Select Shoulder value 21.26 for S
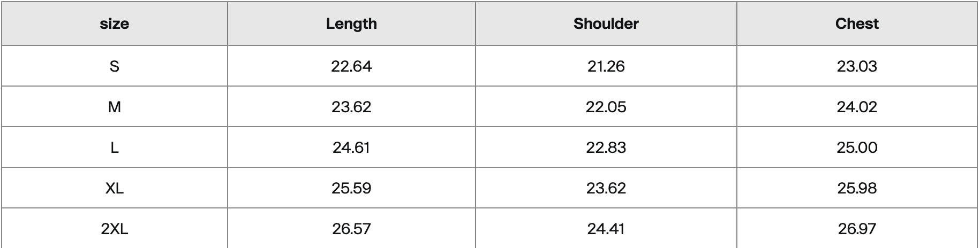This screenshot has width=980, height=248. 606,66
